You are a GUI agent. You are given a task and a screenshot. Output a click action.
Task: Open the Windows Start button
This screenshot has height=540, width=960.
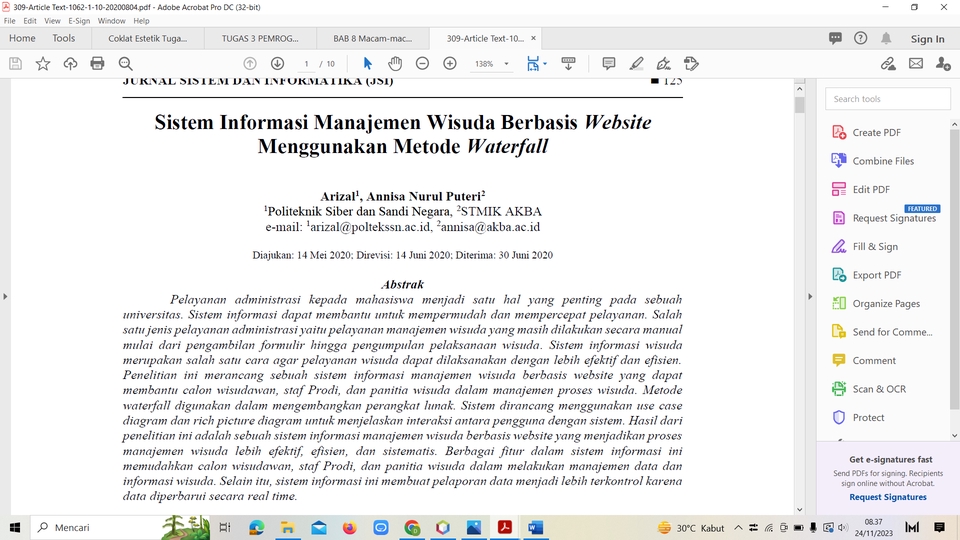point(15,527)
